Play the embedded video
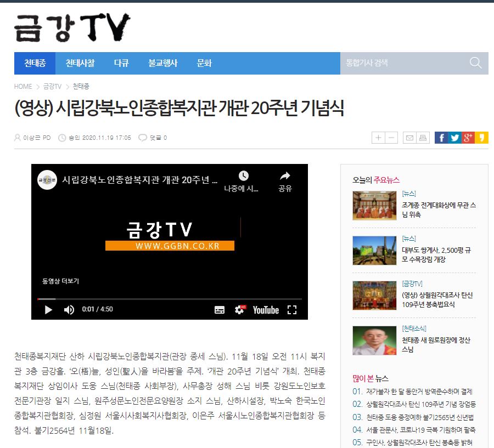Viewport: 494px width, 448px height. (x=48, y=310)
